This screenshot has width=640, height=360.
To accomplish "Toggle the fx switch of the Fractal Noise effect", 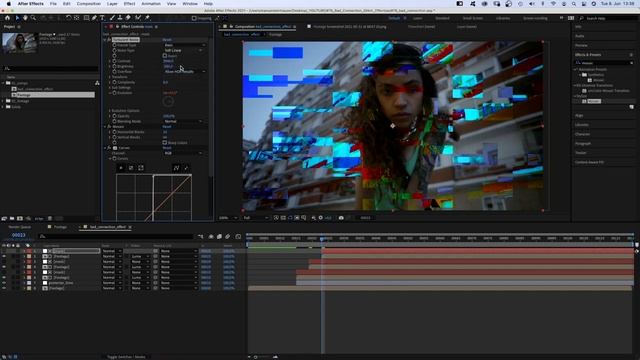I will pos(109,40).
